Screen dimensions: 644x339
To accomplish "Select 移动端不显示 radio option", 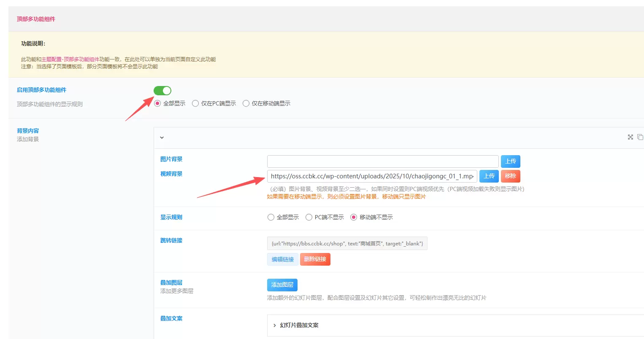I will pyautogui.click(x=354, y=217).
